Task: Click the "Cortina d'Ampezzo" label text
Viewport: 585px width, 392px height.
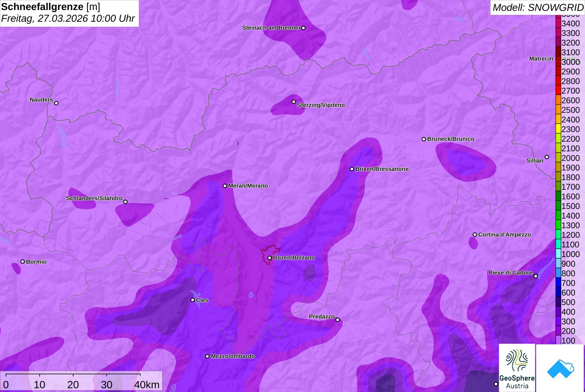Action: click(x=505, y=235)
